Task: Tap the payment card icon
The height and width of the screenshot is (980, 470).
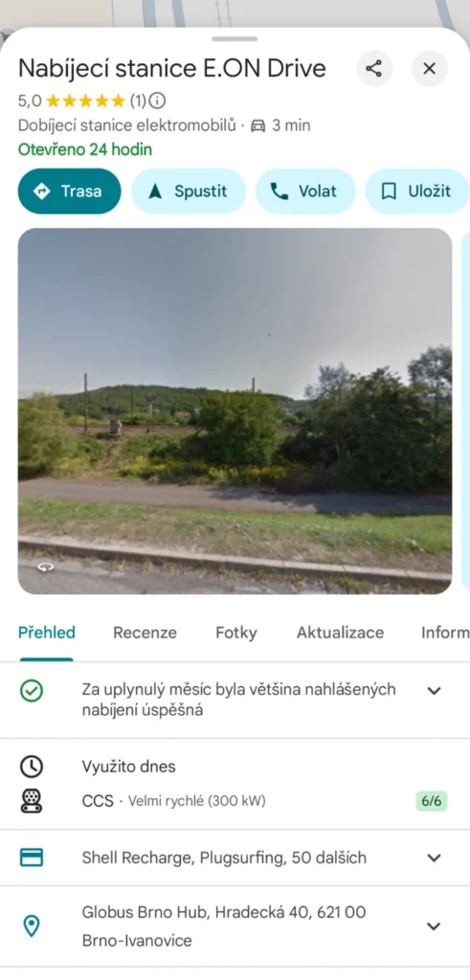Action: point(32,857)
